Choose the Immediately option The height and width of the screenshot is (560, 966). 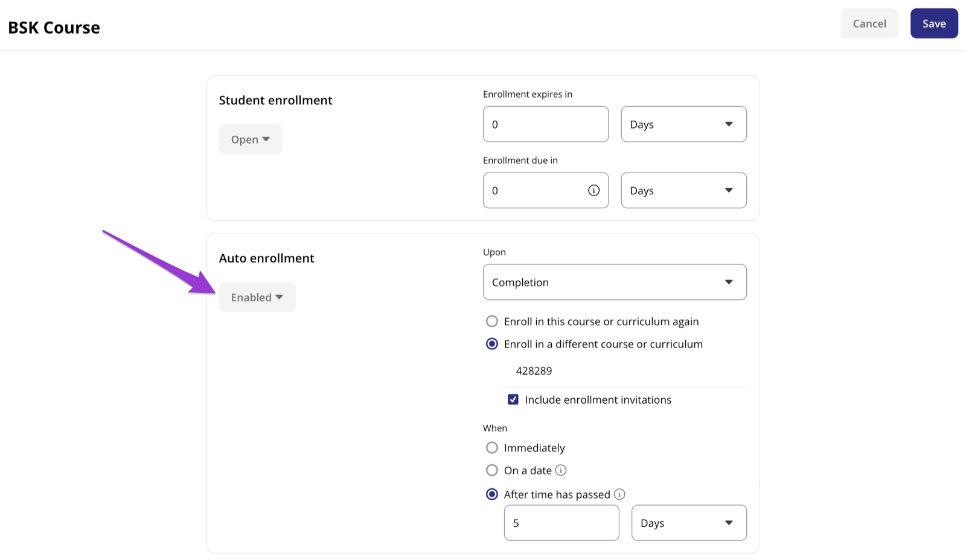[492, 448]
